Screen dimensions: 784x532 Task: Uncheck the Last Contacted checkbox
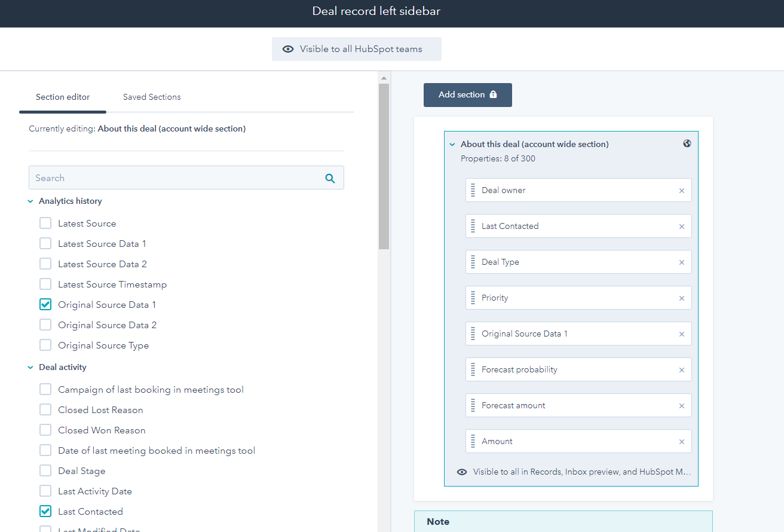pos(45,512)
